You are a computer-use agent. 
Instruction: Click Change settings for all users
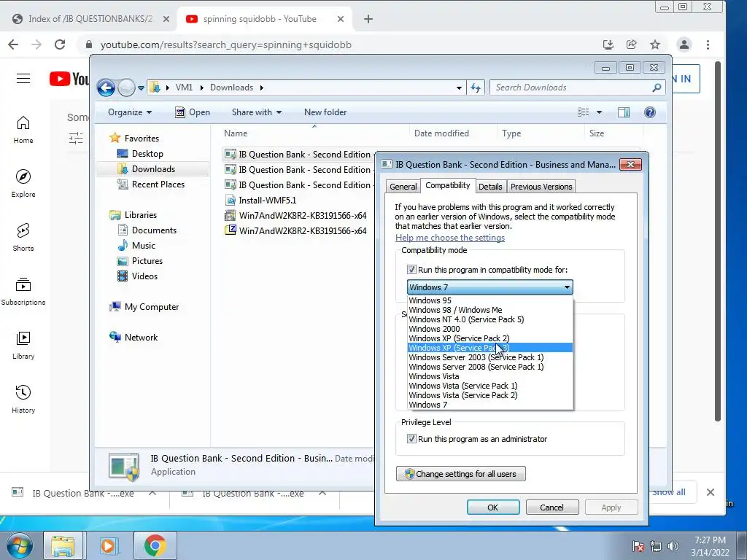[x=461, y=474]
